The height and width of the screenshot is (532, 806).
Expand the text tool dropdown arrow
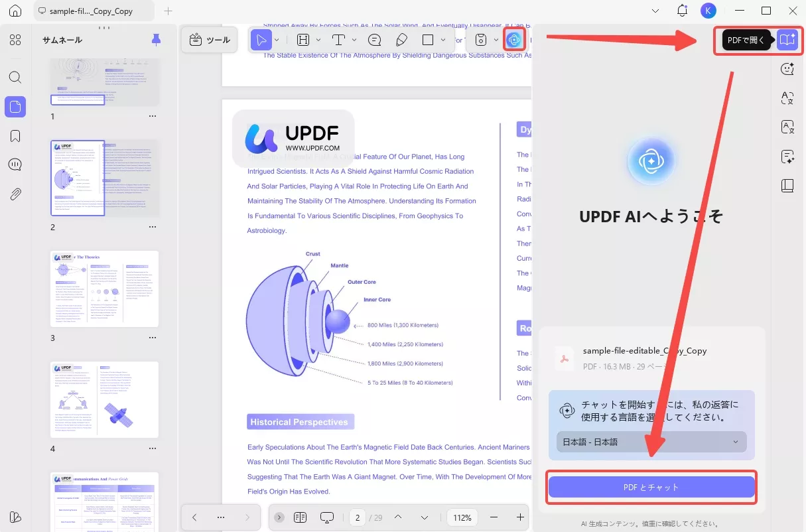354,40
